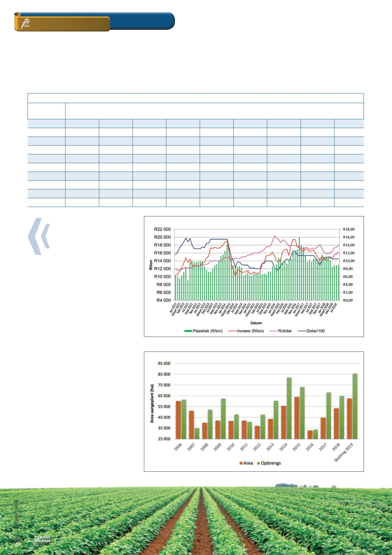Click the Jan 2012 date label
This screenshot has width=392, height=555.
pyautogui.click(x=172, y=307)
